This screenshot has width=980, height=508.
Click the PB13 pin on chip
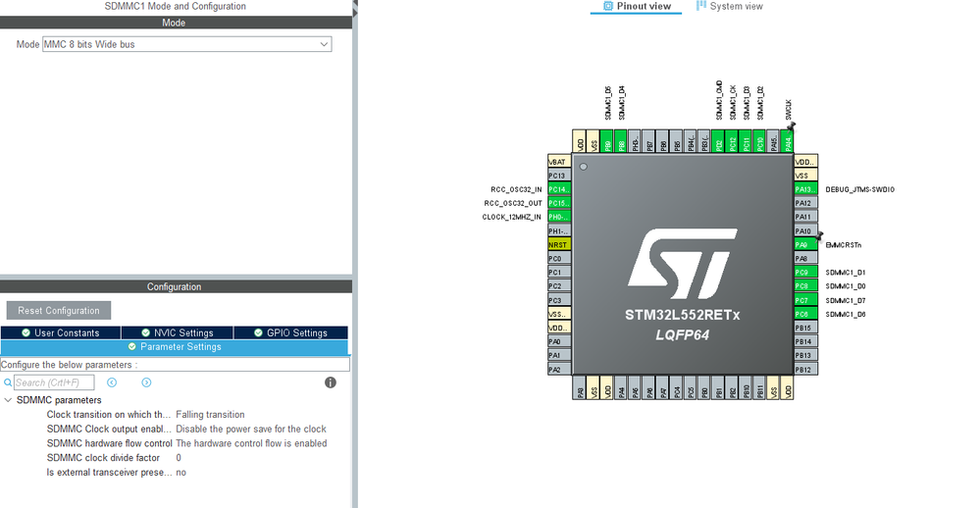click(x=805, y=356)
